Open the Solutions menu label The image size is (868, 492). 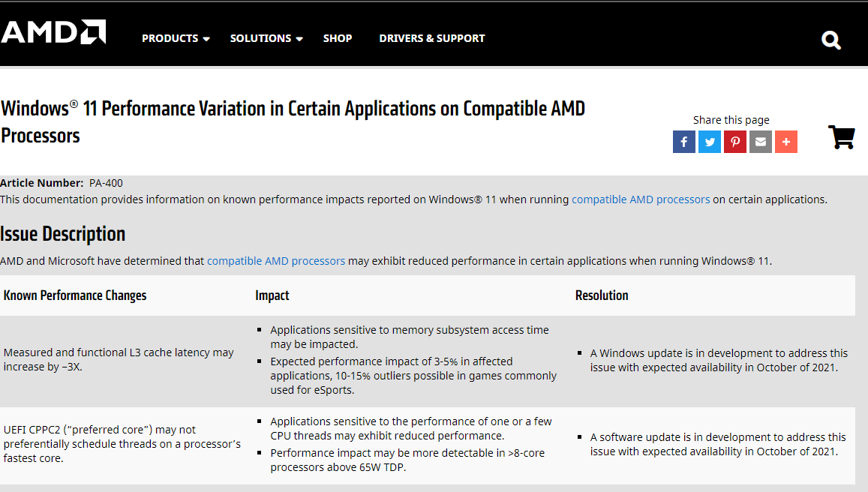point(260,38)
